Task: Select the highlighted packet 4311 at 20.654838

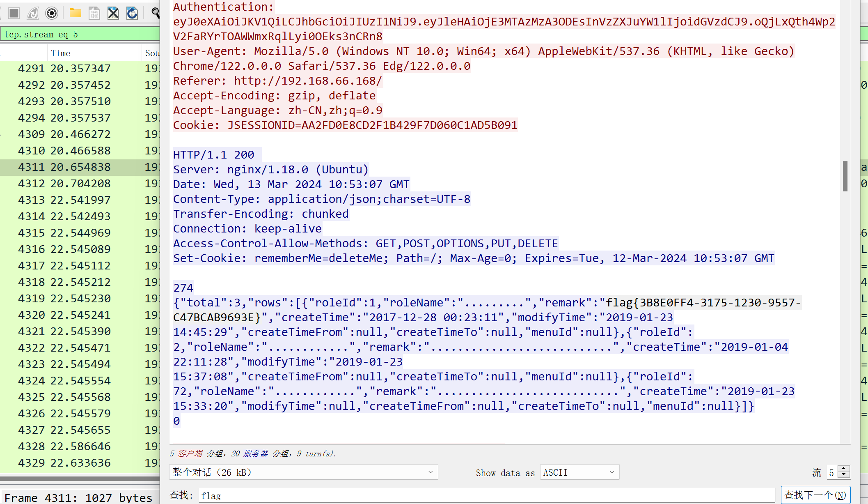Action: tap(80, 167)
